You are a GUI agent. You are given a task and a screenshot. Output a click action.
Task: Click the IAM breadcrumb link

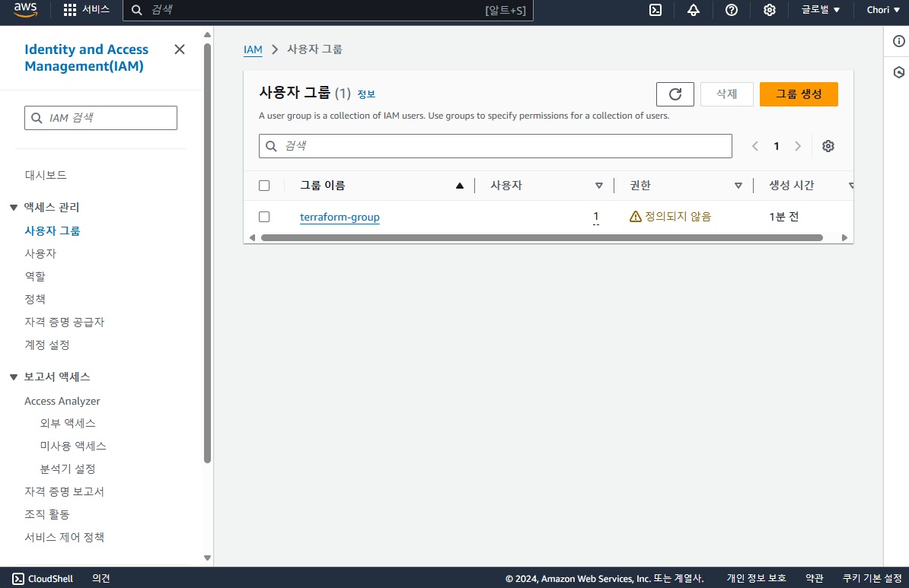253,49
